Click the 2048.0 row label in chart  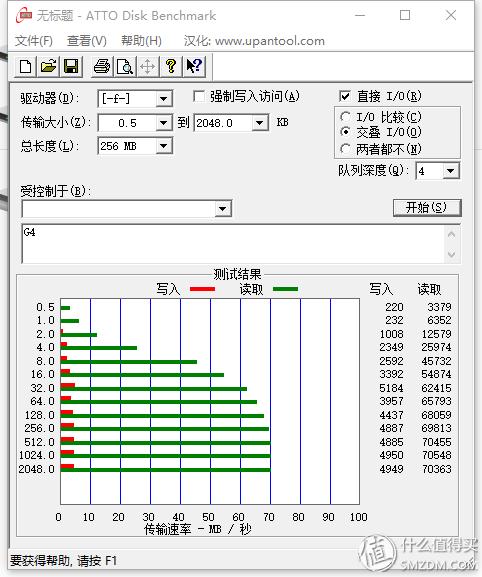click(36, 469)
